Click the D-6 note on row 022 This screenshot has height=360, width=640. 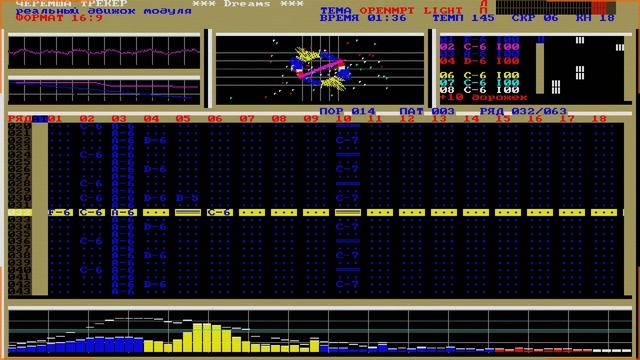156,140
